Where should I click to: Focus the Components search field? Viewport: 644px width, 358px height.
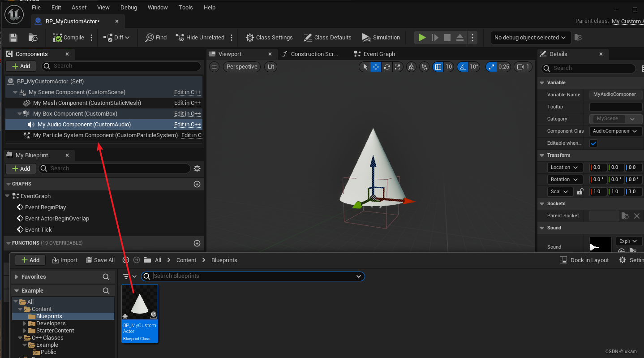point(121,66)
